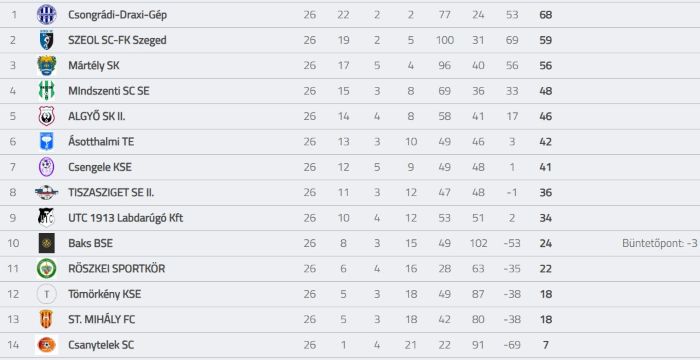Click the Baks BSE black square logo

point(46,243)
